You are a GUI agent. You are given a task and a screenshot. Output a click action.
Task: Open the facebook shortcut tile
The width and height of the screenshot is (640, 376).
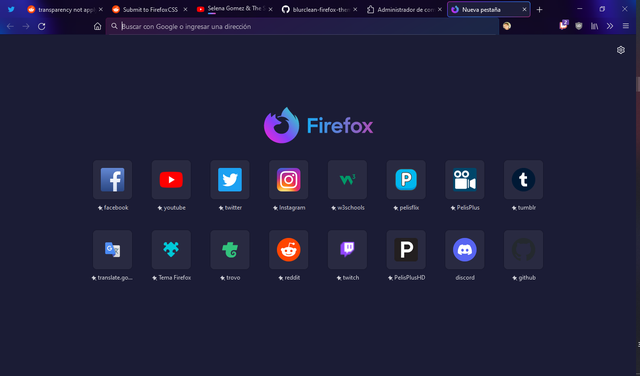coord(113,186)
